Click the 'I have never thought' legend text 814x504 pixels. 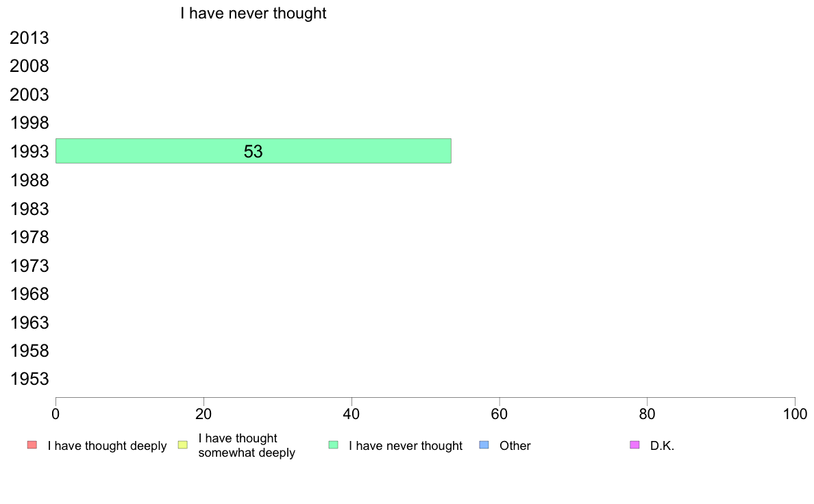[x=406, y=446]
